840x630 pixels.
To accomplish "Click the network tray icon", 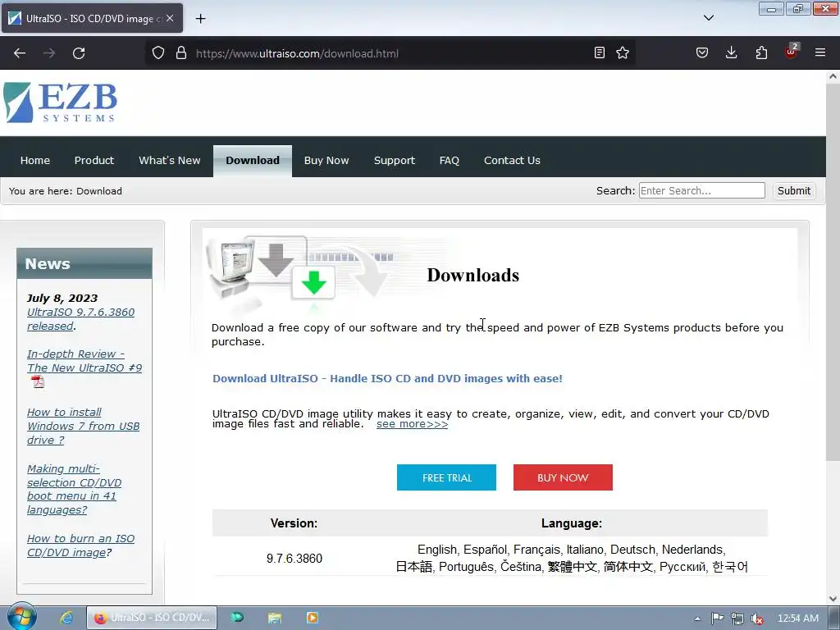I will coord(737,619).
